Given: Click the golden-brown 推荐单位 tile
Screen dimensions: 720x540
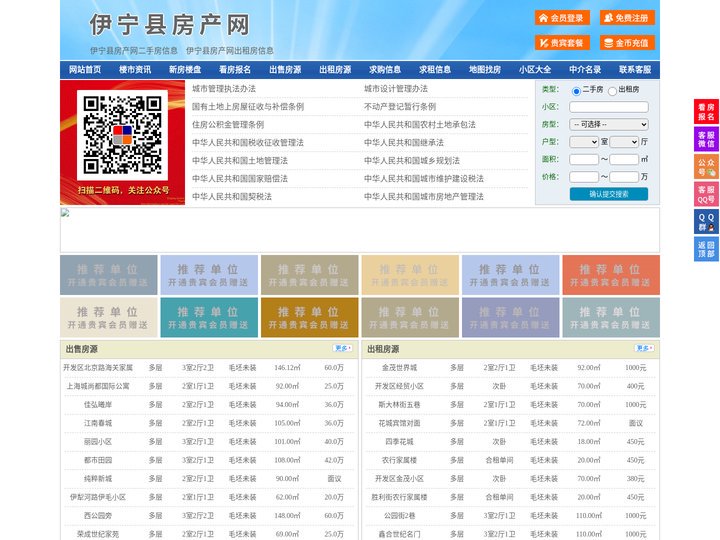Looking at the screenshot, I should [309, 317].
